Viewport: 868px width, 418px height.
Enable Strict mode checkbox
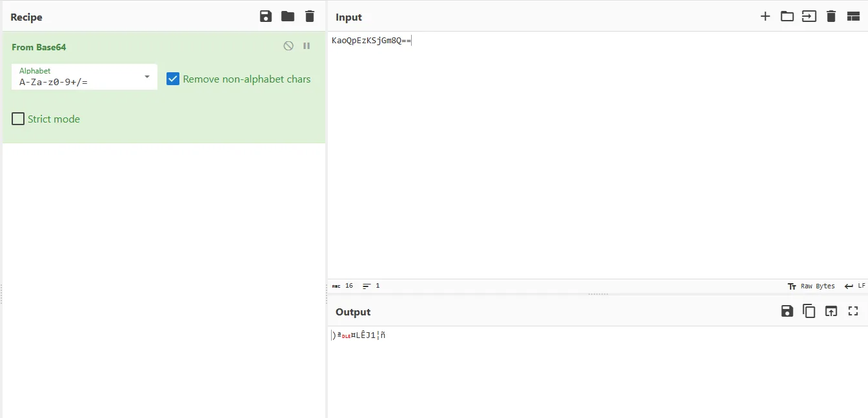pos(18,119)
